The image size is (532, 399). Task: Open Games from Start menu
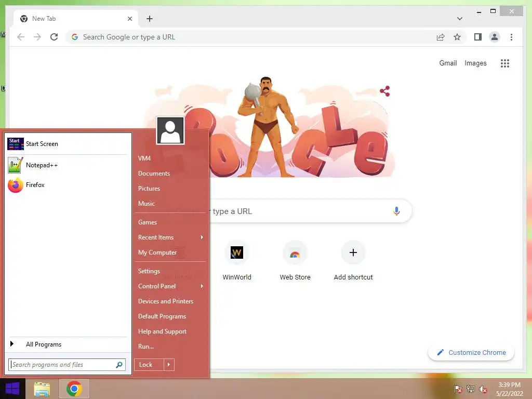click(147, 222)
